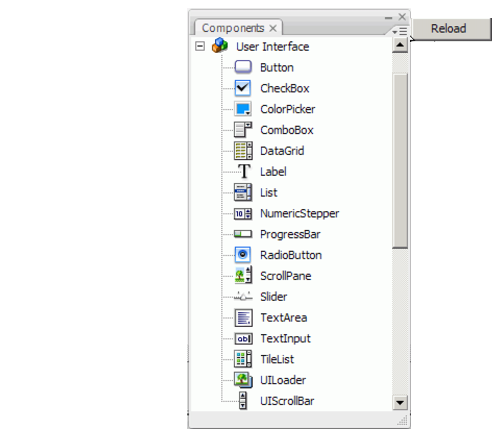The height and width of the screenshot is (431, 493).
Task: Click the TileList component icon
Action: click(243, 359)
